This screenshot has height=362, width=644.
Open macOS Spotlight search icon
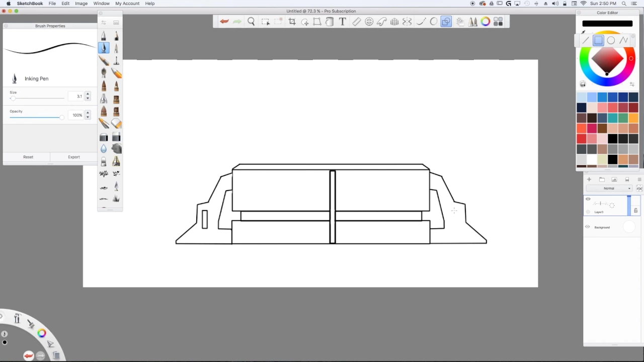tap(624, 4)
